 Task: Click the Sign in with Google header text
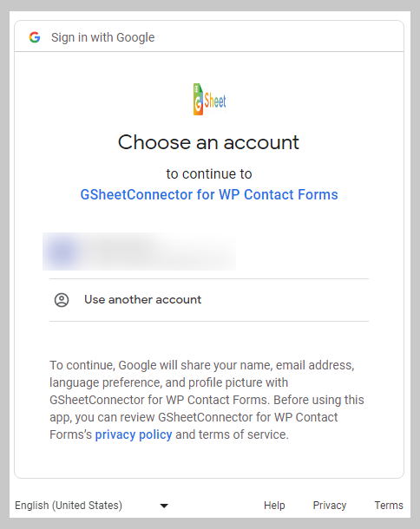(102, 37)
